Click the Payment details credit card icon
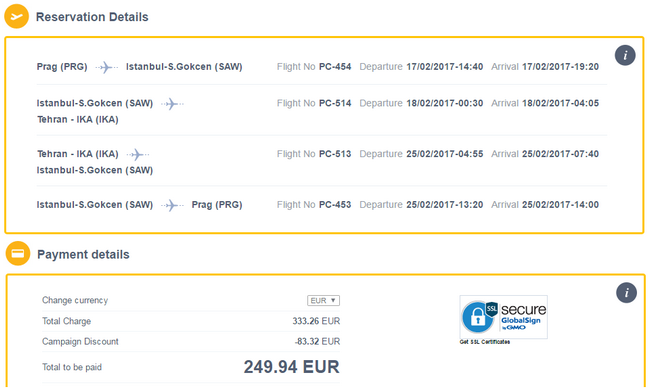This screenshot has width=650, height=388. (17, 253)
